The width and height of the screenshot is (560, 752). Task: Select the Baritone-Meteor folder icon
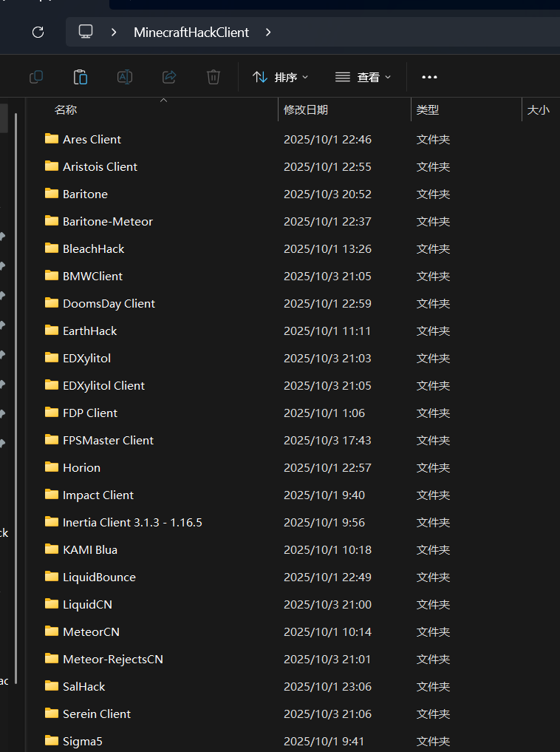(52, 220)
